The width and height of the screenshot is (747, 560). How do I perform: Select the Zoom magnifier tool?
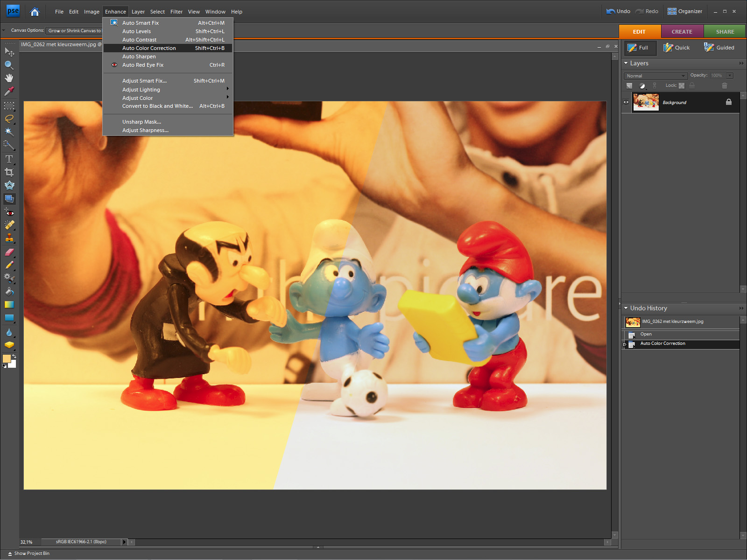[9, 65]
